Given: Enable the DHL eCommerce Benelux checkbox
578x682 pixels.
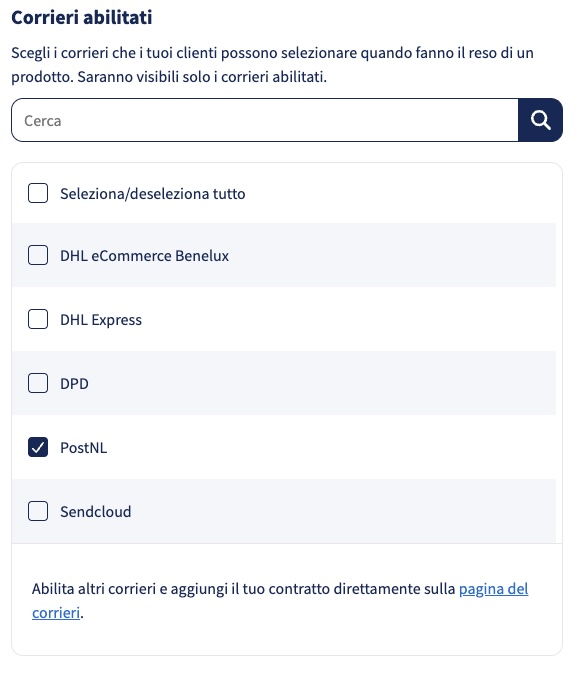Looking at the screenshot, I should [38, 255].
